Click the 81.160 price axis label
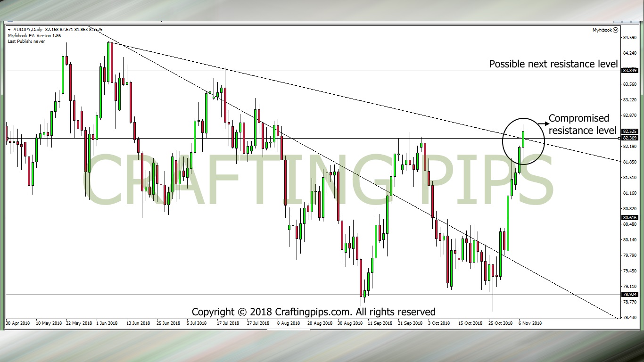The height and width of the screenshot is (362, 644). pyautogui.click(x=630, y=193)
